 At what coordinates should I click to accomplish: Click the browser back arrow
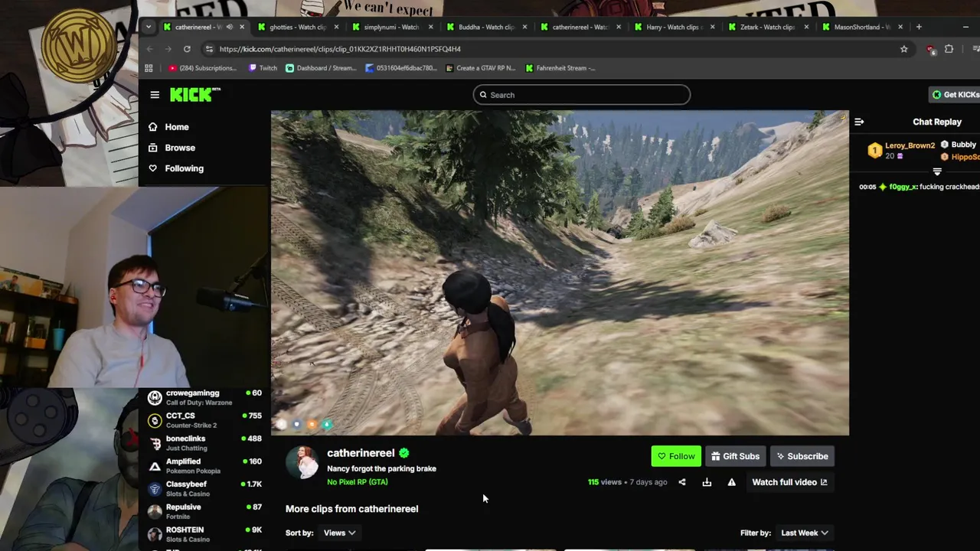tap(152, 49)
